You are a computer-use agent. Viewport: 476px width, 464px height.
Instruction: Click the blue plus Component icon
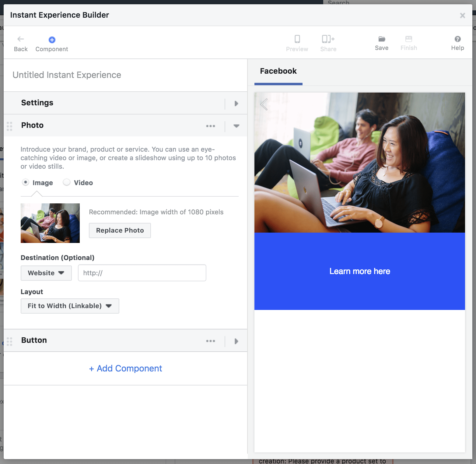click(52, 40)
